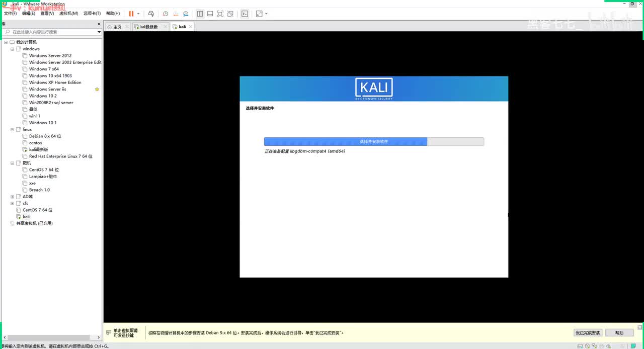Send Ctrl+Alt+Del to the virtual machine

click(x=150, y=14)
